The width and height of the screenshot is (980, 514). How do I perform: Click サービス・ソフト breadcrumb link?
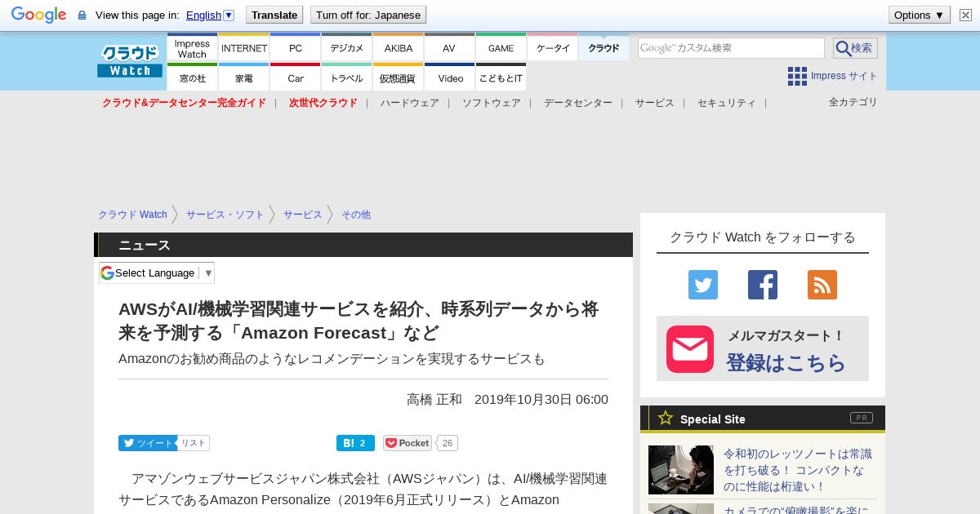[x=225, y=215]
